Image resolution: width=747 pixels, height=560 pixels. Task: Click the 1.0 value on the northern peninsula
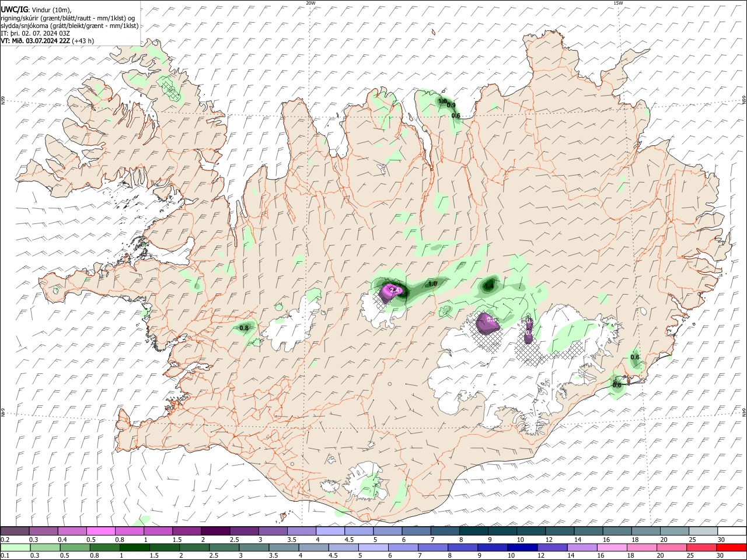coord(442,101)
